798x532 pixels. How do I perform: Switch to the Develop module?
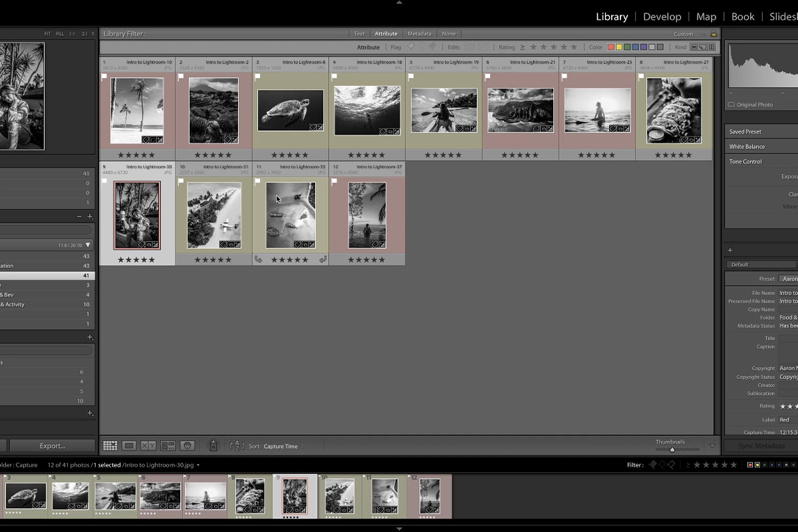click(662, 17)
